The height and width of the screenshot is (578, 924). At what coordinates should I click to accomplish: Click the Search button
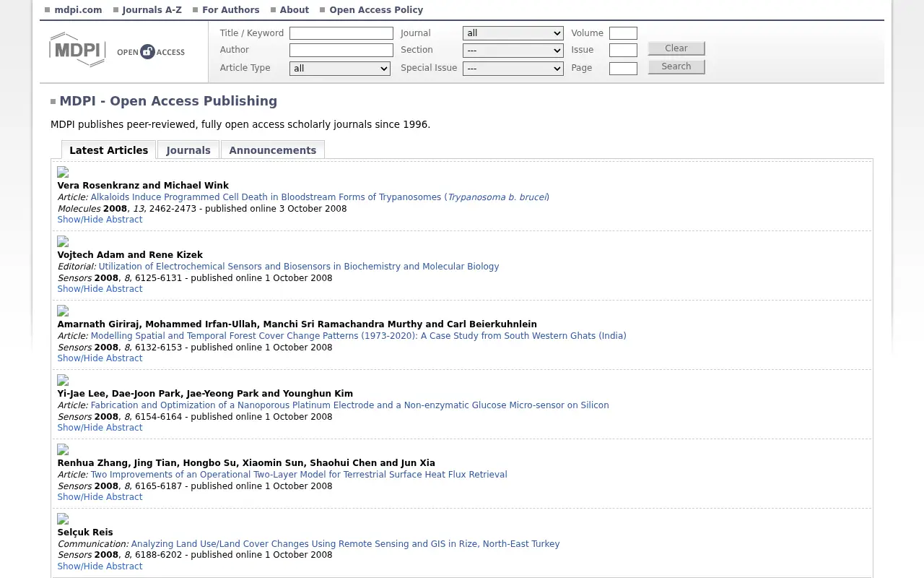pyautogui.click(x=676, y=66)
